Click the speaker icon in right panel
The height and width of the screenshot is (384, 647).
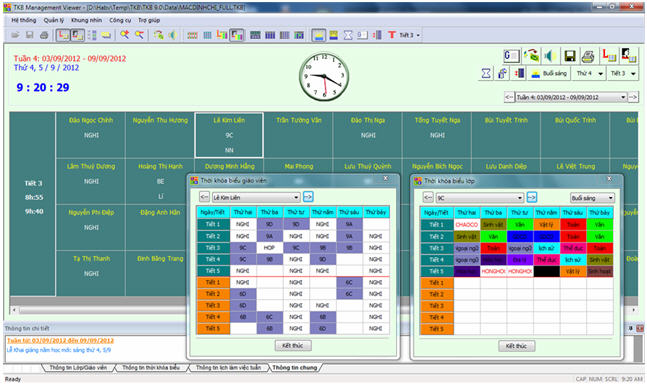pyautogui.click(x=550, y=56)
